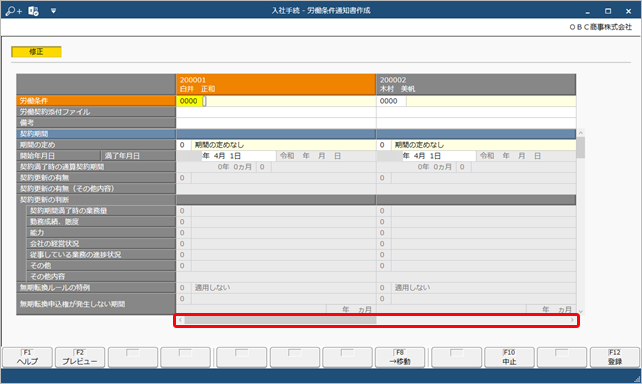Select the その他内容 row label

tap(101, 277)
